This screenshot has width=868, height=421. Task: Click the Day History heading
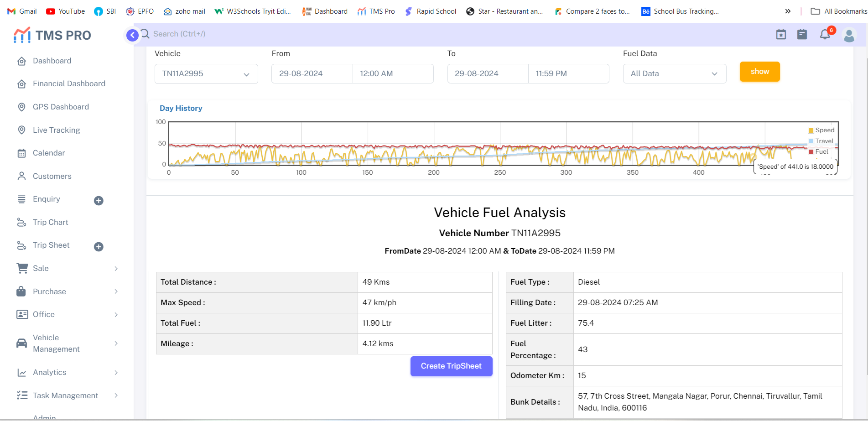coord(181,108)
